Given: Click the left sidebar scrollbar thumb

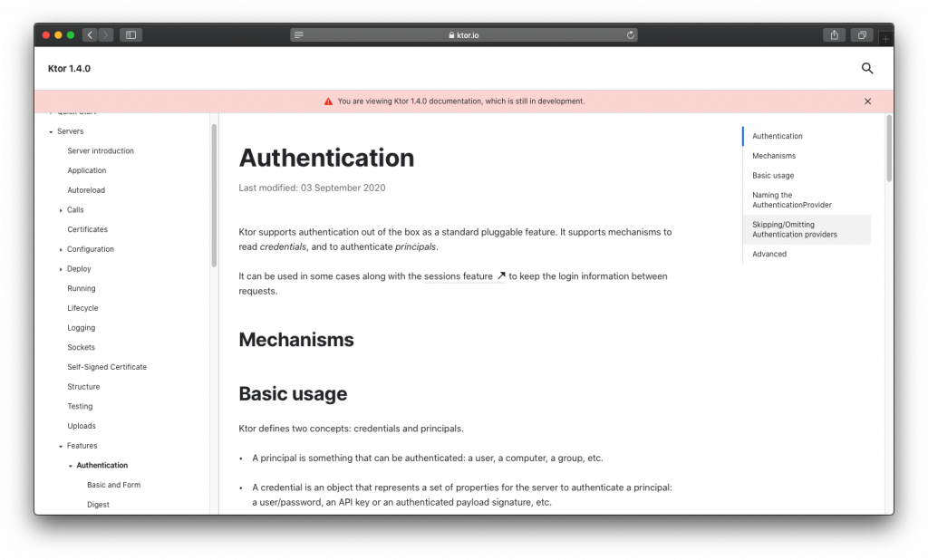Looking at the screenshot, I should pos(214,196).
